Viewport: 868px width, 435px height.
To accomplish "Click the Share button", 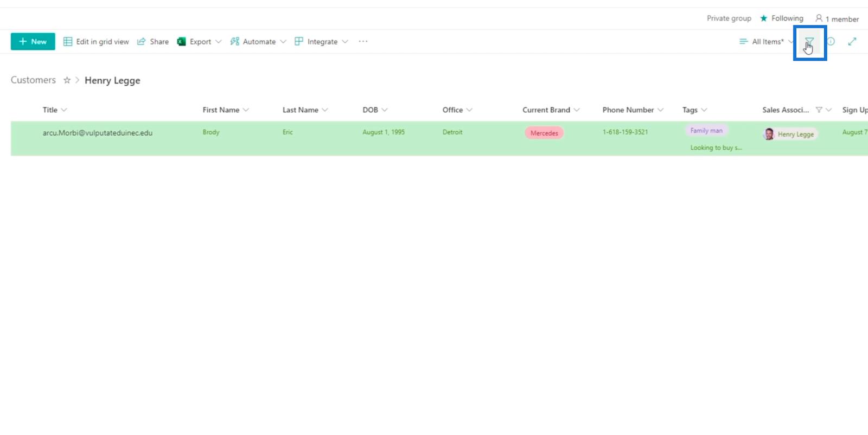I will tap(153, 42).
